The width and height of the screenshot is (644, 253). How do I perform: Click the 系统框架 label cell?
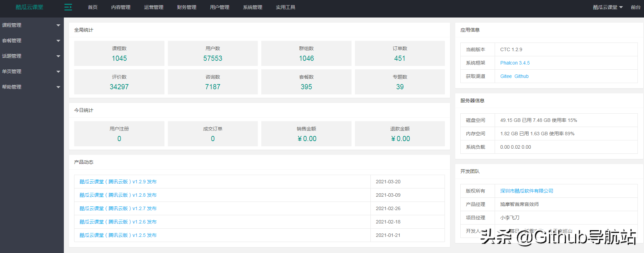click(478, 63)
